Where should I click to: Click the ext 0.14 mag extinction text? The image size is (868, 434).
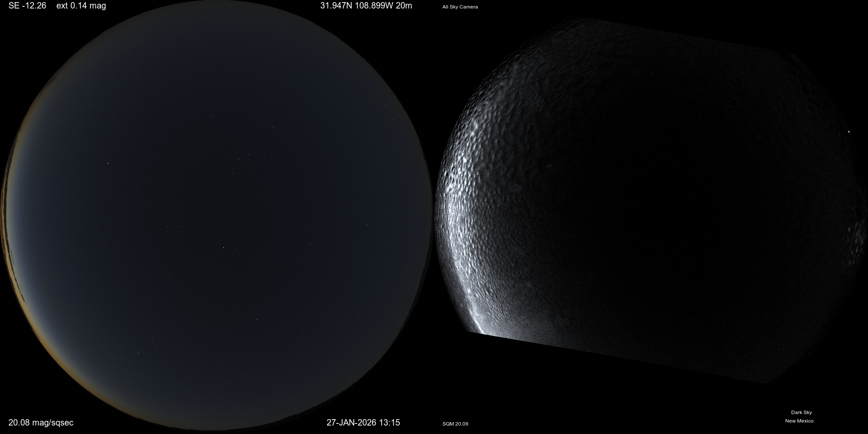pyautogui.click(x=81, y=6)
